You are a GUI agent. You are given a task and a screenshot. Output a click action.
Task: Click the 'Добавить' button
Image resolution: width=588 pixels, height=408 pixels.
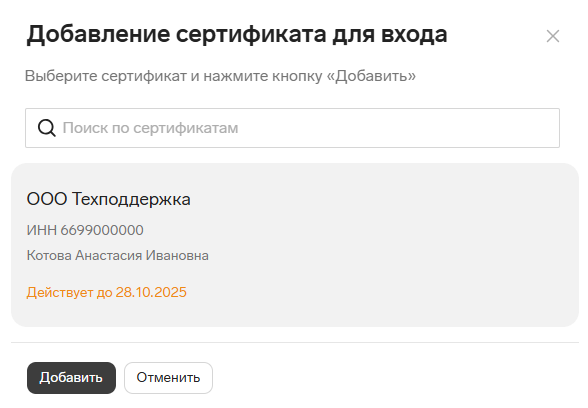tap(71, 378)
